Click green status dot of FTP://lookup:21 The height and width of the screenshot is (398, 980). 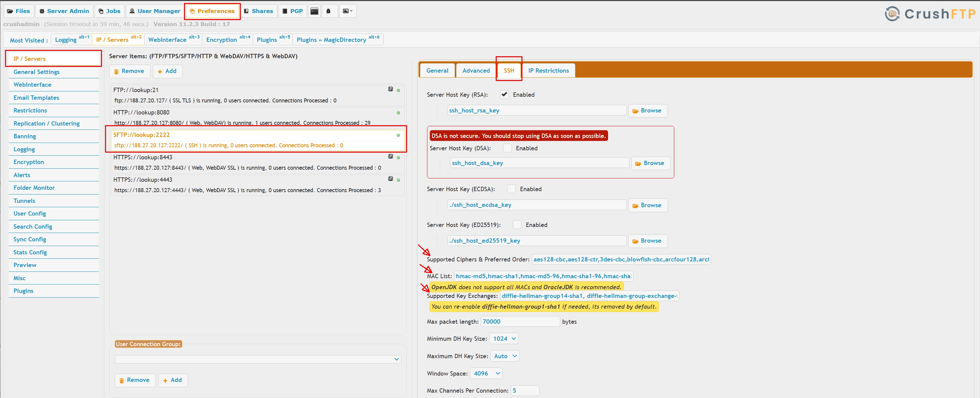click(398, 91)
